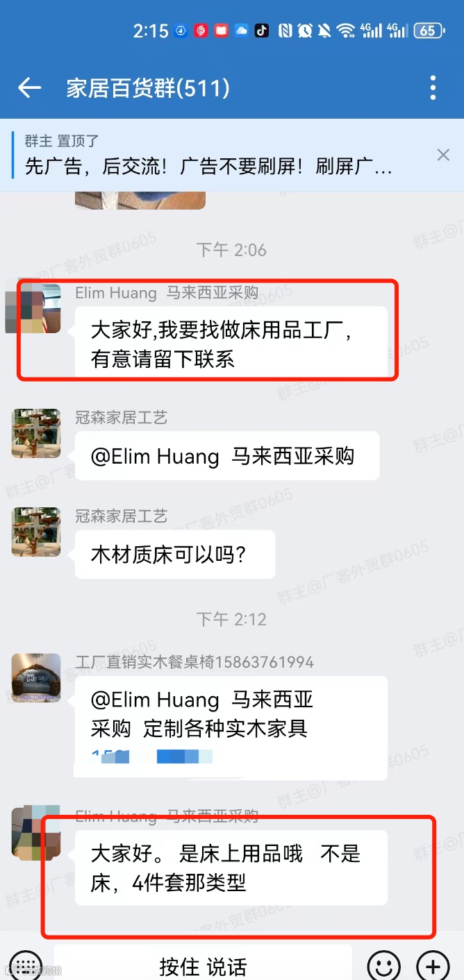Viewport: 464px width, 980px height.
Task: Tap sender name 工厂直销实木餐桌椅15863761994
Action: point(194,662)
